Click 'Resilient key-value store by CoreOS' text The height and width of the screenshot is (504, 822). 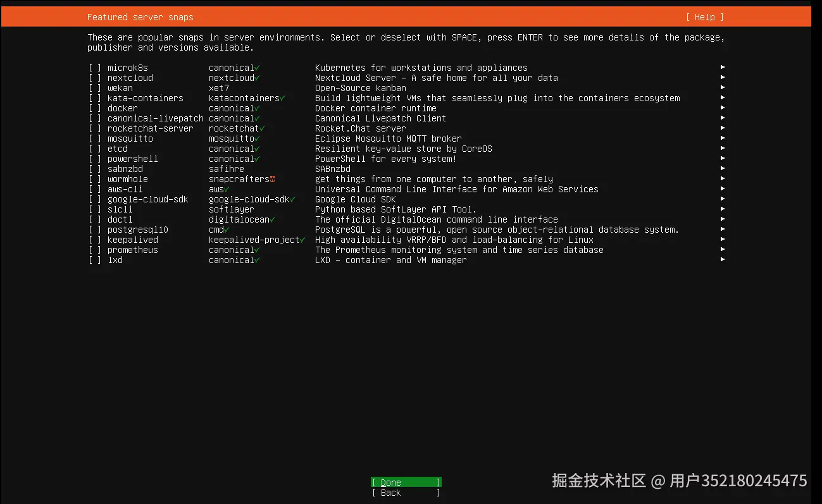[x=404, y=149]
